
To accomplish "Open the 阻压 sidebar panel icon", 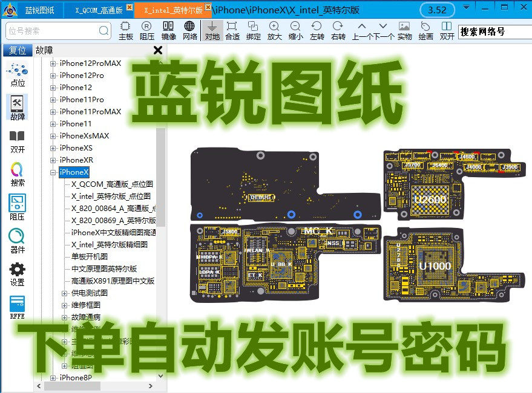I will tap(18, 207).
